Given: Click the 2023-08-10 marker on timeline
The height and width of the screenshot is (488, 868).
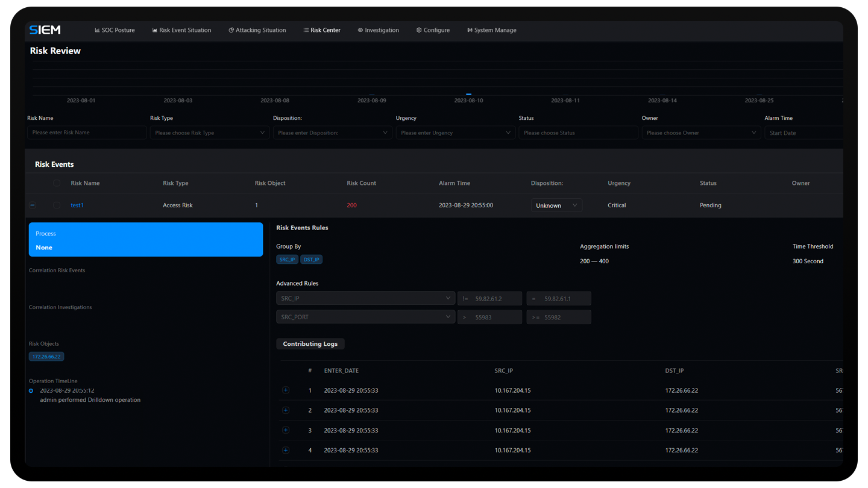Looking at the screenshot, I should pos(468,95).
